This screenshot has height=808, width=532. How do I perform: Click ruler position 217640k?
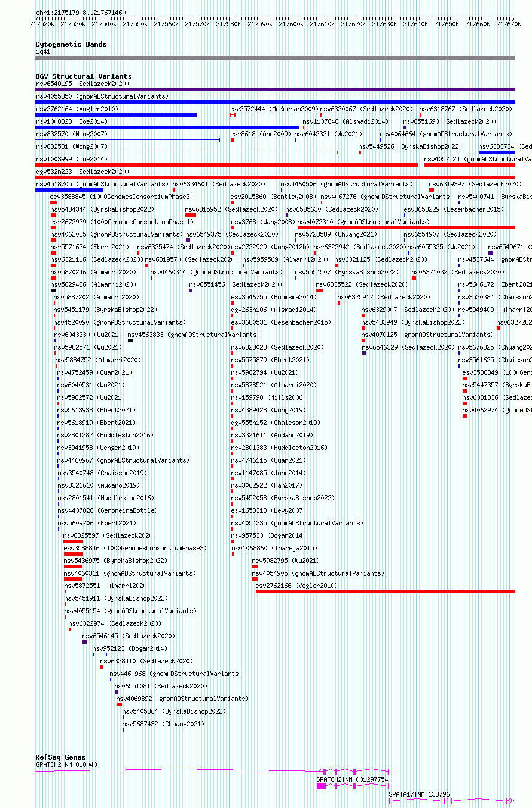click(415, 24)
